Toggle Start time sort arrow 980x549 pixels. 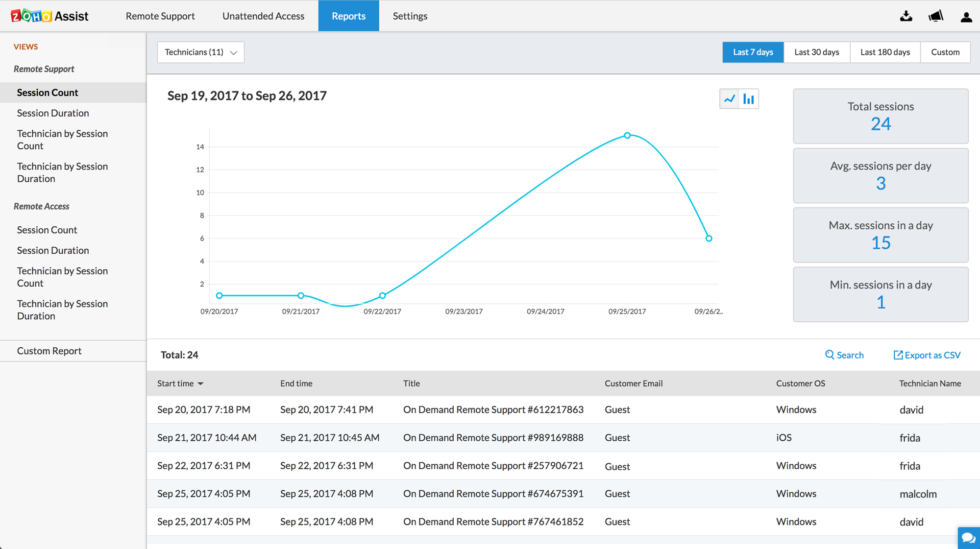click(200, 383)
